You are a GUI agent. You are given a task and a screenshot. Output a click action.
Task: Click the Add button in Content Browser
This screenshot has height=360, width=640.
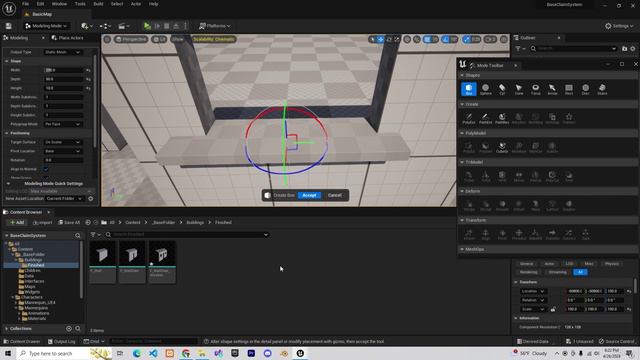coord(17,222)
